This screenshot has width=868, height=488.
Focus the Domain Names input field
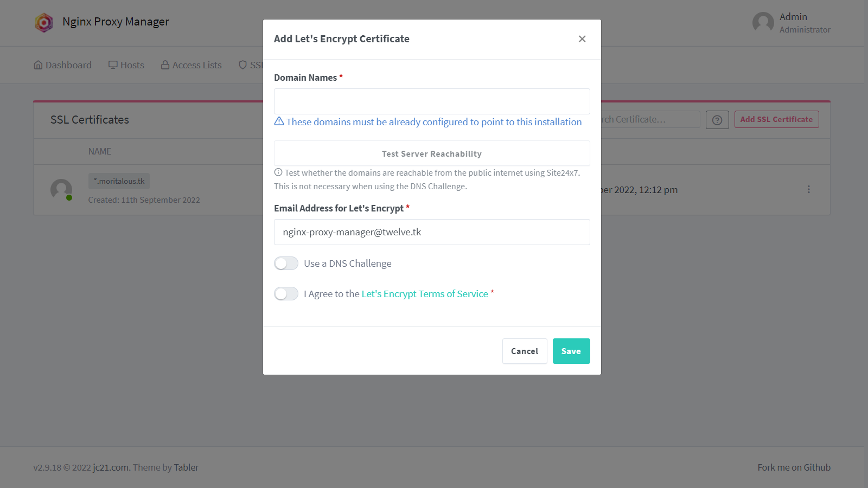click(432, 101)
